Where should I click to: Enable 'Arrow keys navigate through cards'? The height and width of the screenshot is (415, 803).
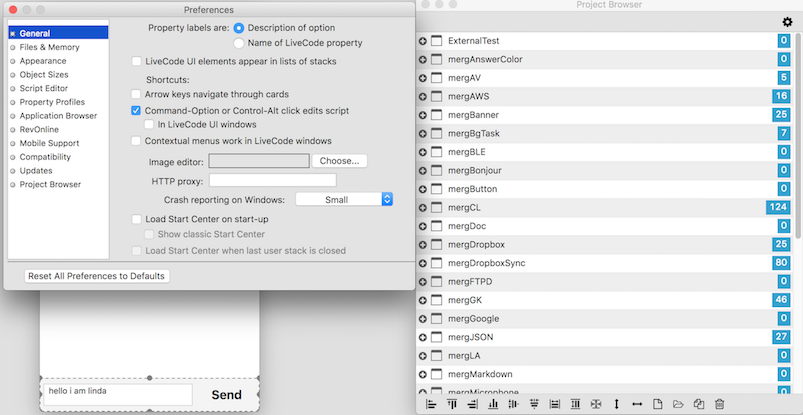click(x=137, y=94)
